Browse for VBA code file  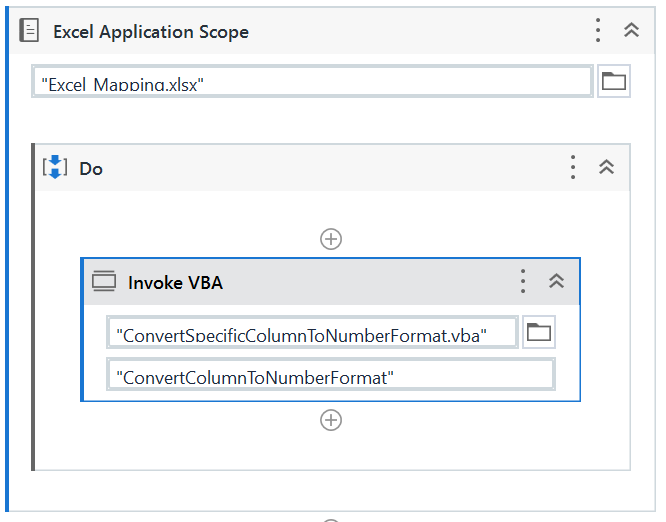(539, 333)
